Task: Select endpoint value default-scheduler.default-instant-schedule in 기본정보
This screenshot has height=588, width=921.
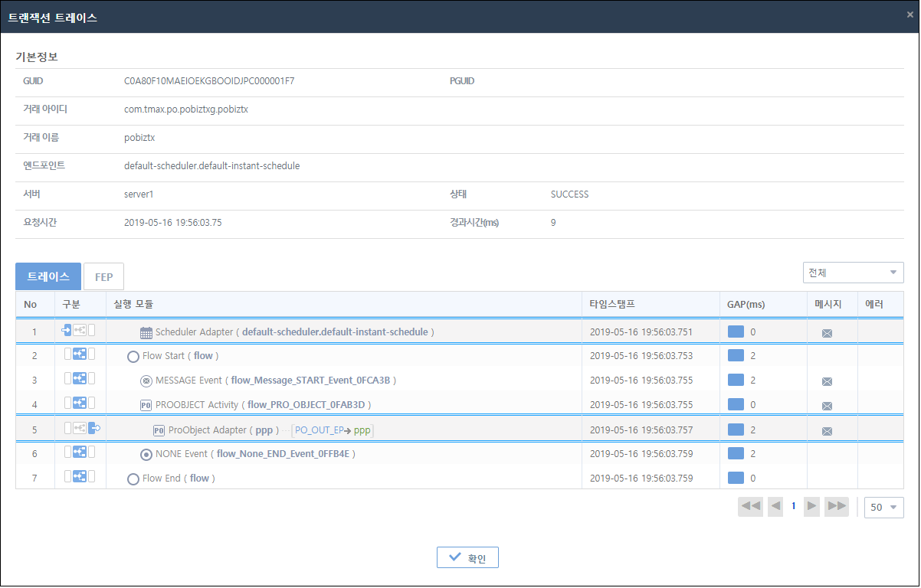Action: 211,166
